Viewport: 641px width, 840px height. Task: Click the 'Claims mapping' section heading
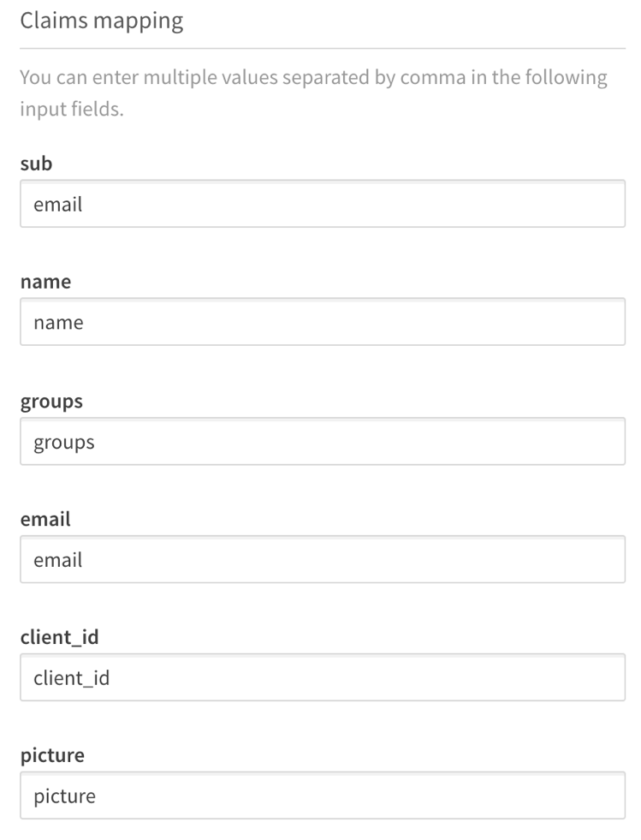(103, 21)
